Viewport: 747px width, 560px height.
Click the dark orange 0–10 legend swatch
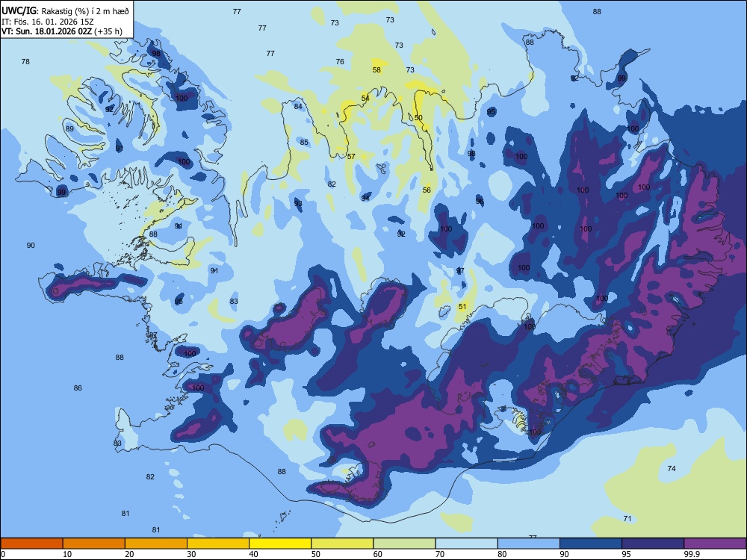(x=31, y=544)
